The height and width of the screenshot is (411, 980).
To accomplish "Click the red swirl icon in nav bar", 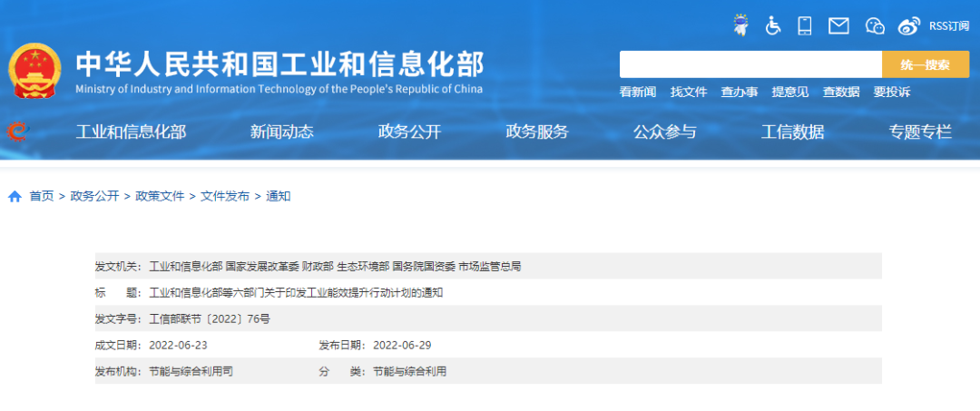I will (17, 132).
